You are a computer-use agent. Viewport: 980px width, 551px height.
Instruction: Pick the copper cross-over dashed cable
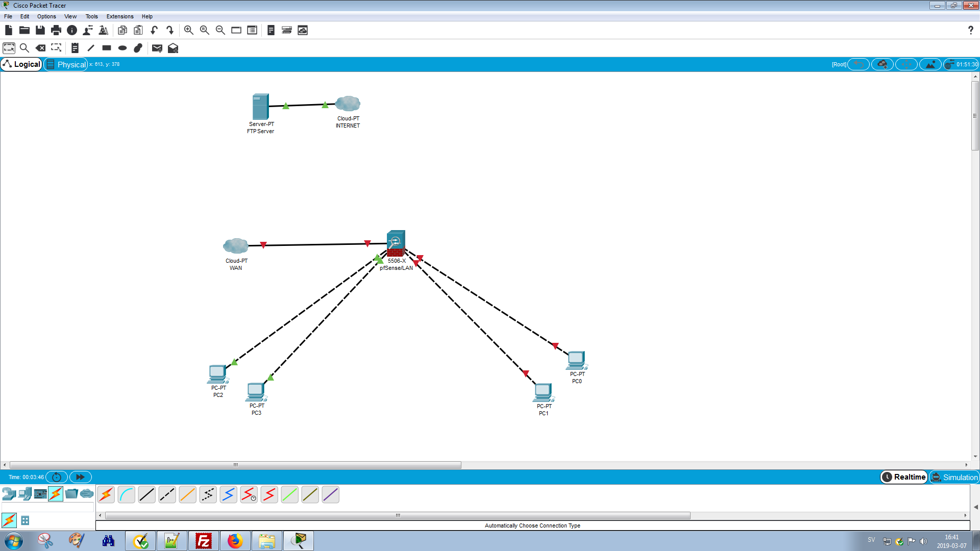click(167, 494)
